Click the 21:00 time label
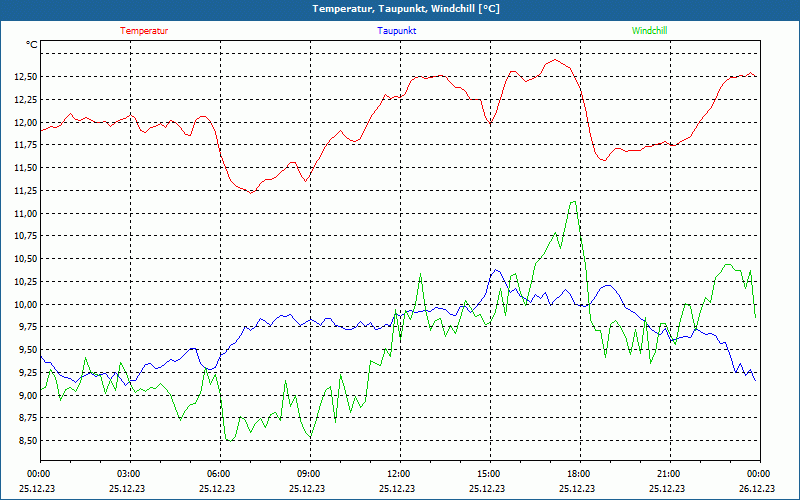Screen dimensions: 800x500 point(669,474)
